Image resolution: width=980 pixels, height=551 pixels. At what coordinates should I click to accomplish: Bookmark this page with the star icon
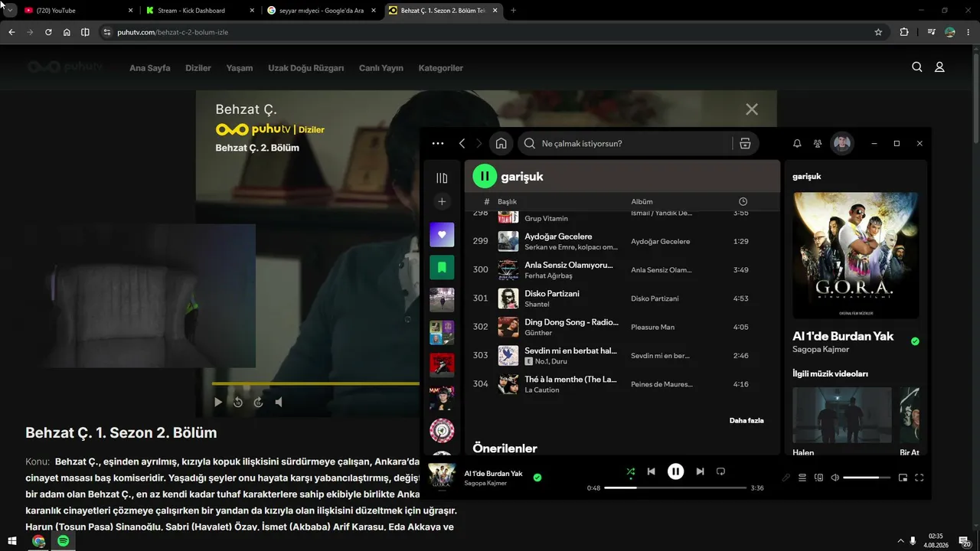[878, 32]
